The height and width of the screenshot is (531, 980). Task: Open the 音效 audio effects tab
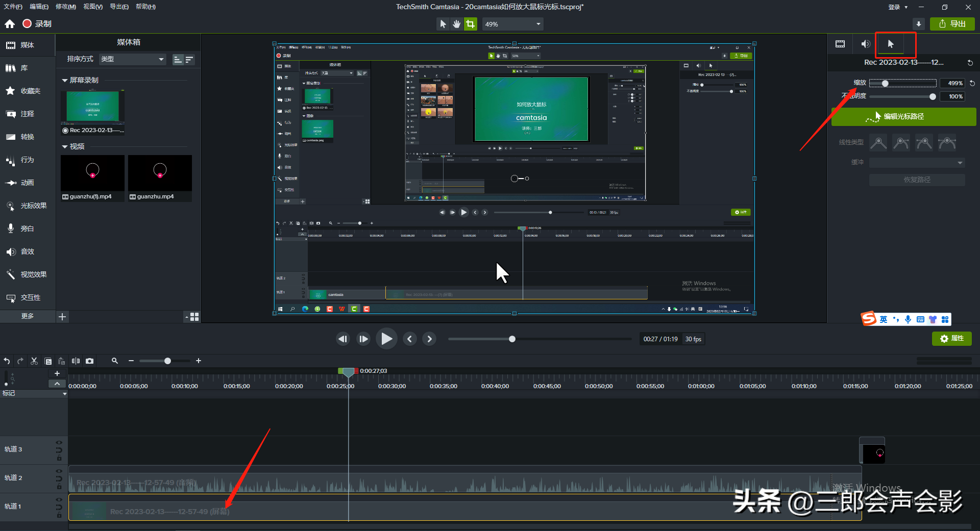(x=27, y=251)
